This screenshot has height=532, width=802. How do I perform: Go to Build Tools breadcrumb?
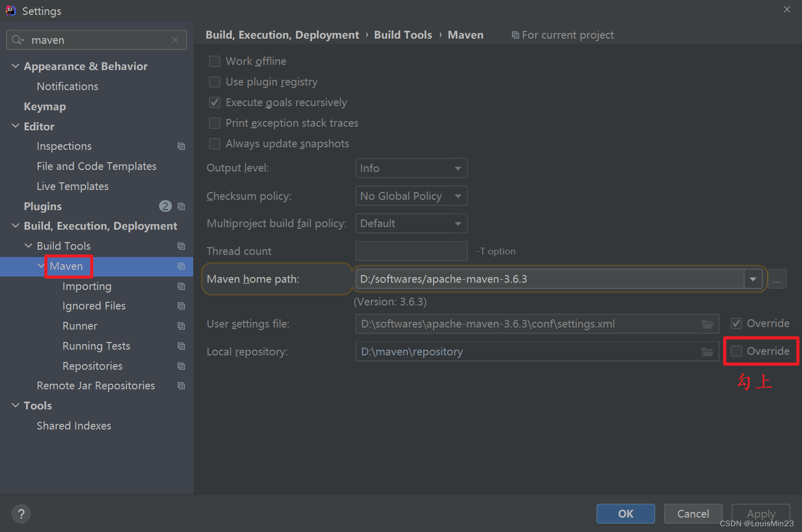tap(403, 35)
